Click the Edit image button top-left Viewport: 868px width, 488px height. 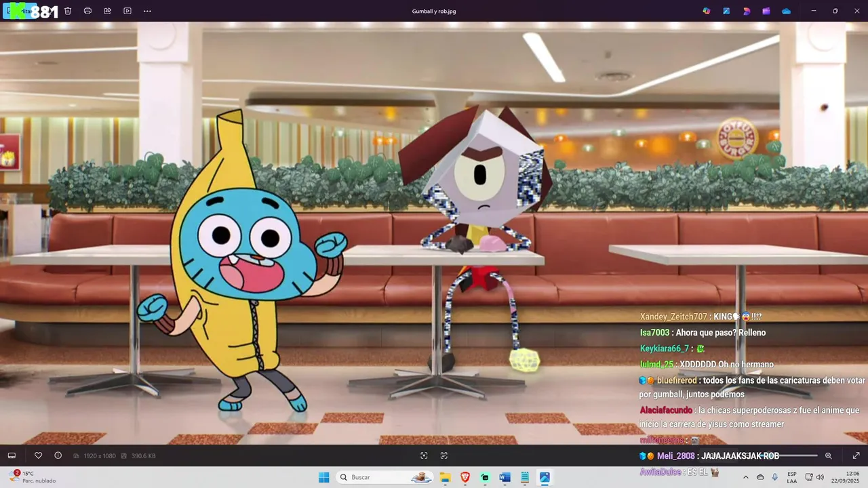[x=19, y=11]
